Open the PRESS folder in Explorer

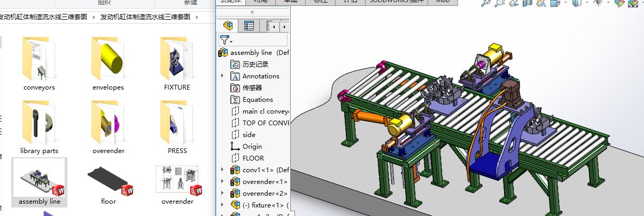(x=177, y=127)
